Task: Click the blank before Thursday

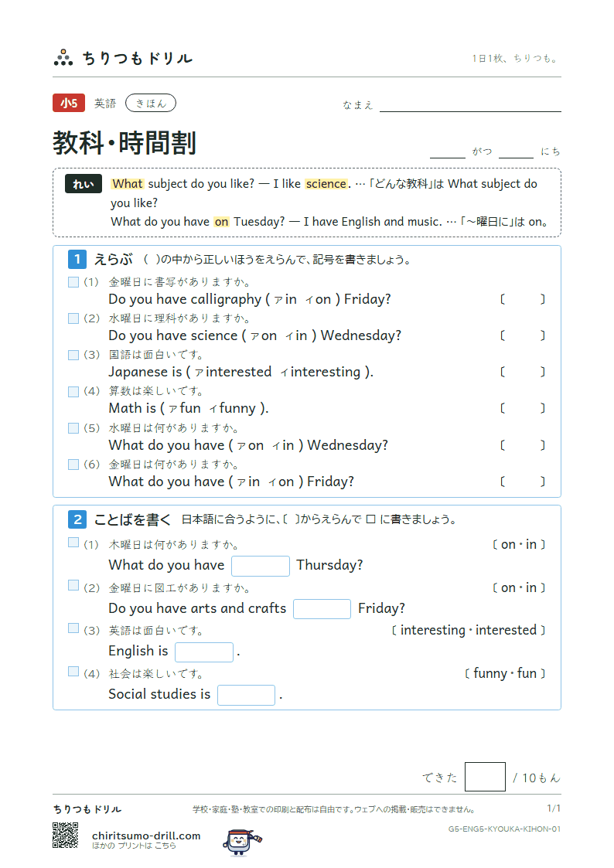Action: point(261,566)
